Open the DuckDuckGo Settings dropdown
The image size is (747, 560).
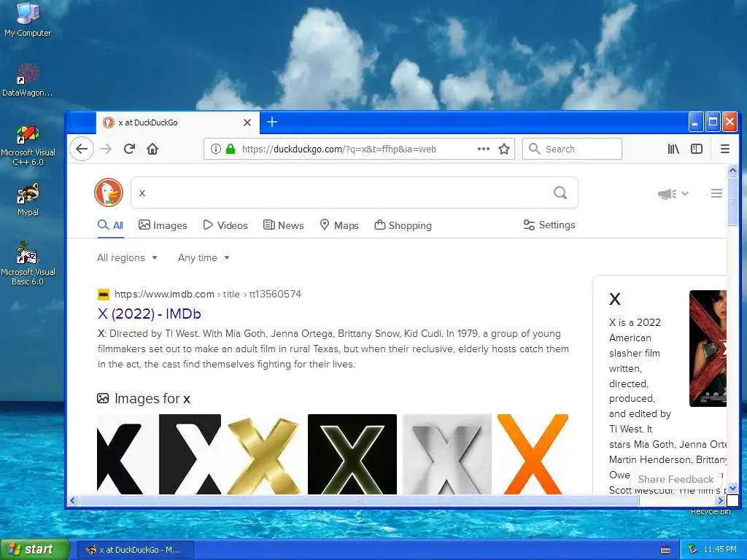coord(549,225)
